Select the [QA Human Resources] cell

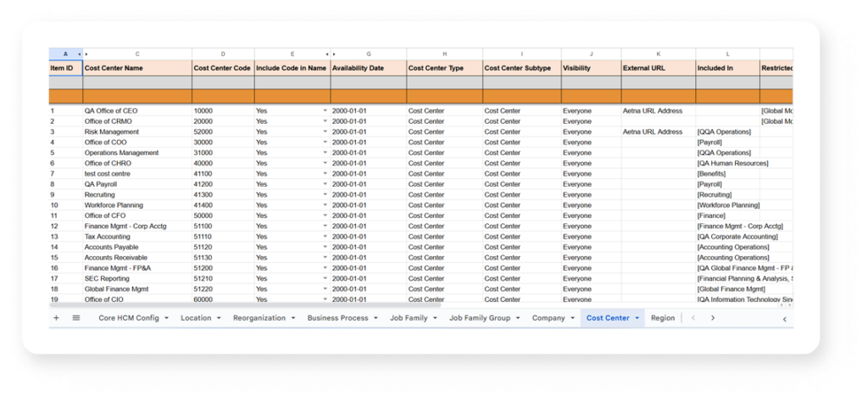pyautogui.click(x=732, y=164)
